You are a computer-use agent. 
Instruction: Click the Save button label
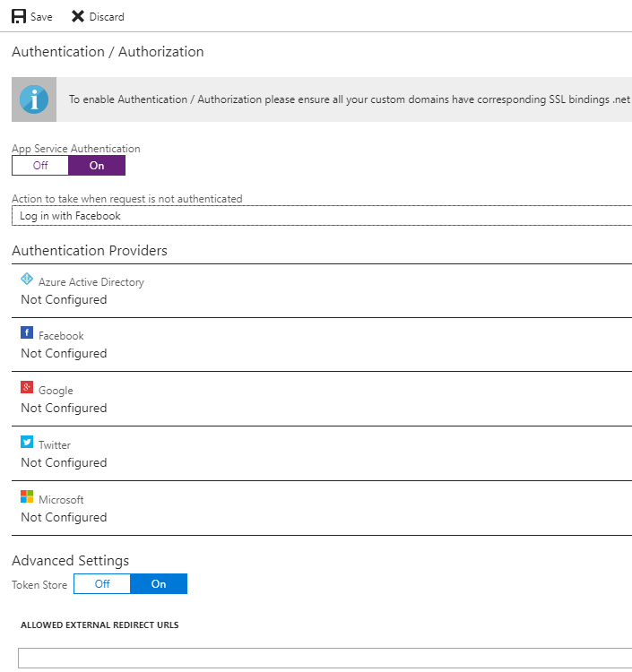(41, 17)
